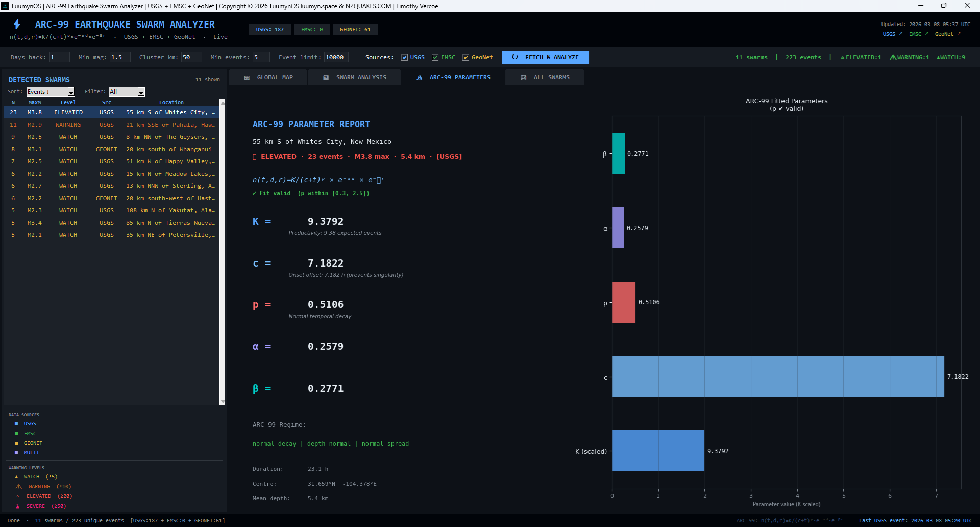Open the All Swarms tab
Image resolution: width=980 pixels, height=527 pixels.
pos(545,78)
